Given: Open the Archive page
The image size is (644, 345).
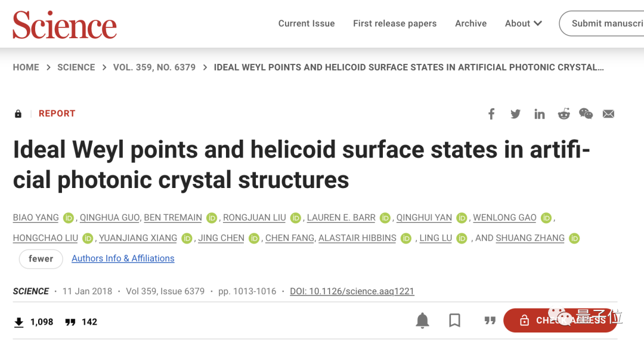Looking at the screenshot, I should [470, 23].
